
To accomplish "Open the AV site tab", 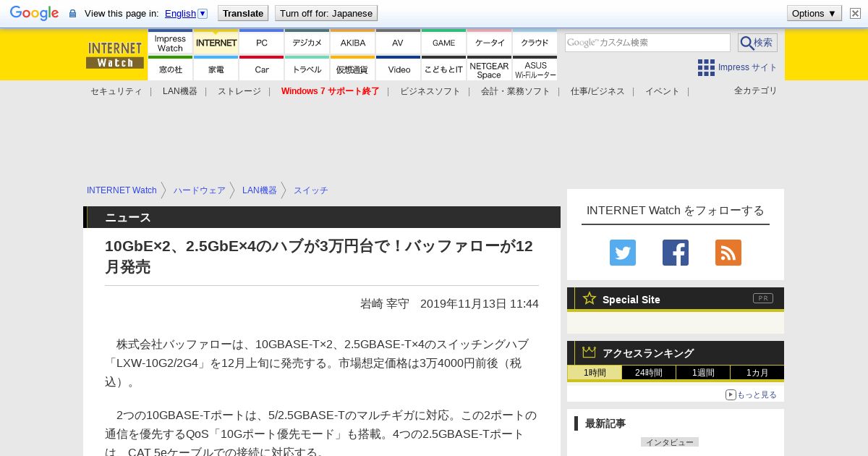I will [x=398, y=43].
